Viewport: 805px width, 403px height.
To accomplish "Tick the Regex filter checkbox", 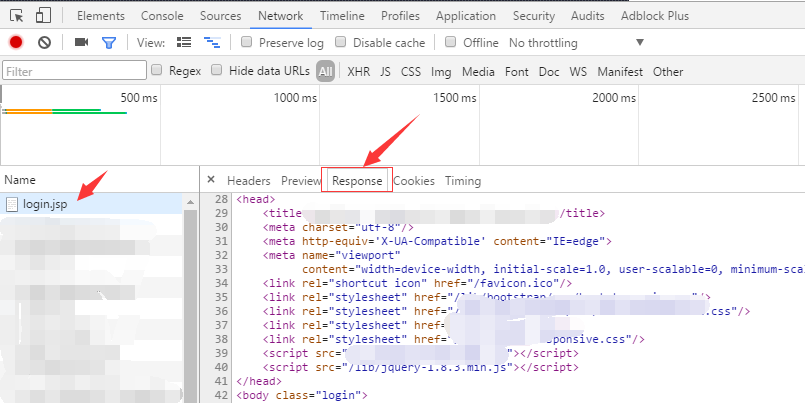I will tap(157, 71).
